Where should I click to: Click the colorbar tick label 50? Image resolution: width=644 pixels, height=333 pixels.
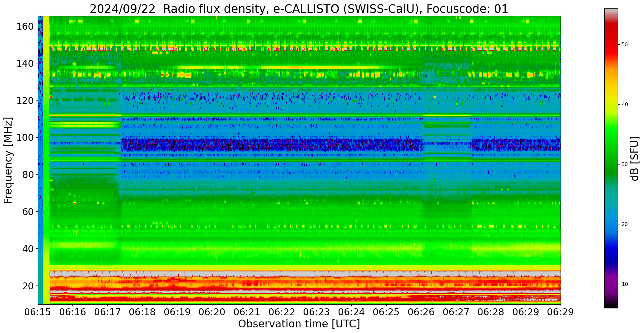coord(625,45)
